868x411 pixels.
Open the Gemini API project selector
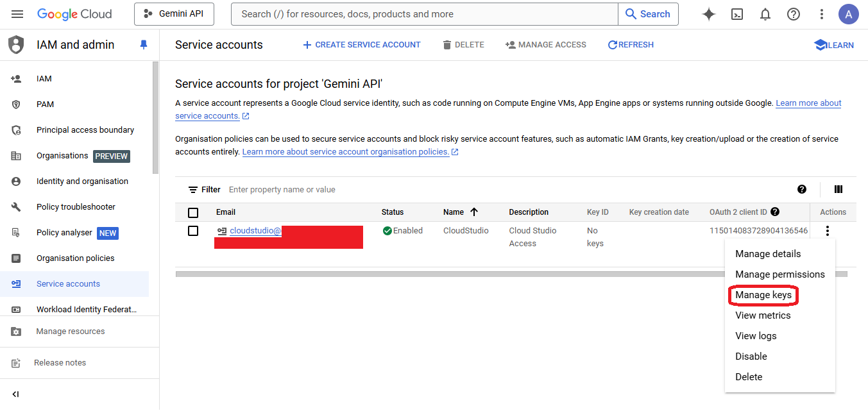coord(174,14)
